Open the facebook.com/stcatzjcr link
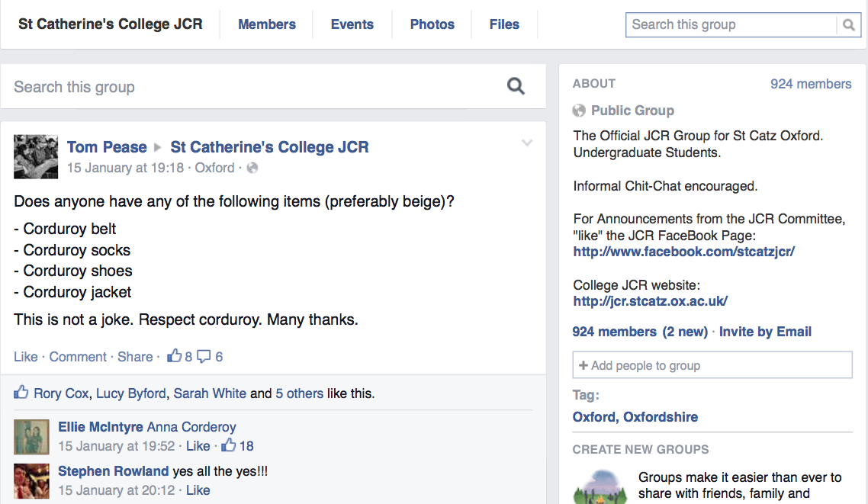This screenshot has height=504, width=868. pyautogui.click(x=683, y=252)
